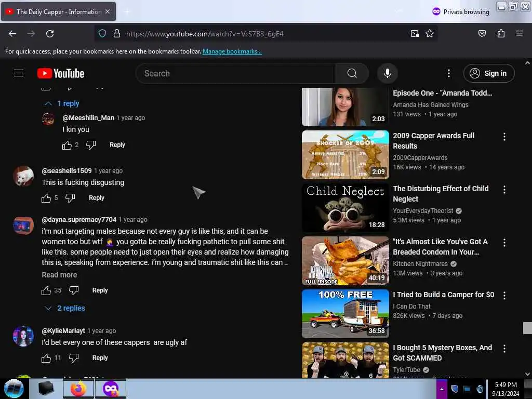
Task: Reply to KylieMariayt comment
Action: click(x=100, y=357)
